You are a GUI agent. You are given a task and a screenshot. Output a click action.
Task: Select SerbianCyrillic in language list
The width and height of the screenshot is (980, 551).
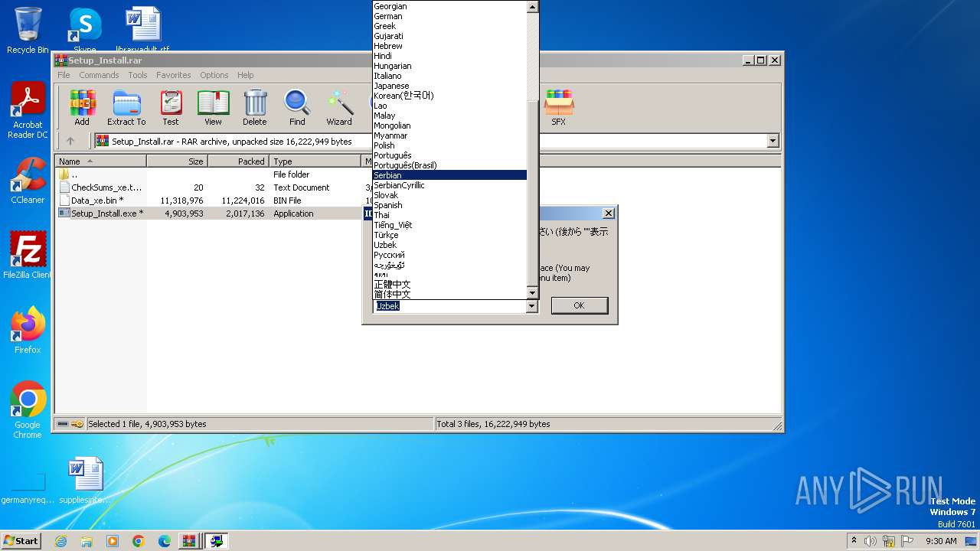click(450, 185)
